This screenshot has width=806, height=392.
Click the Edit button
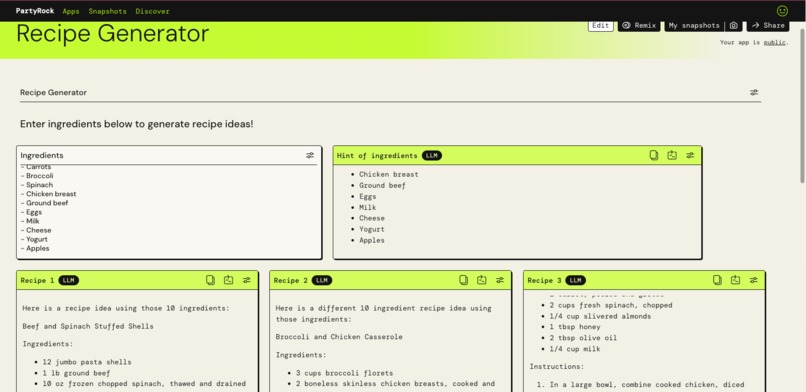(x=600, y=26)
